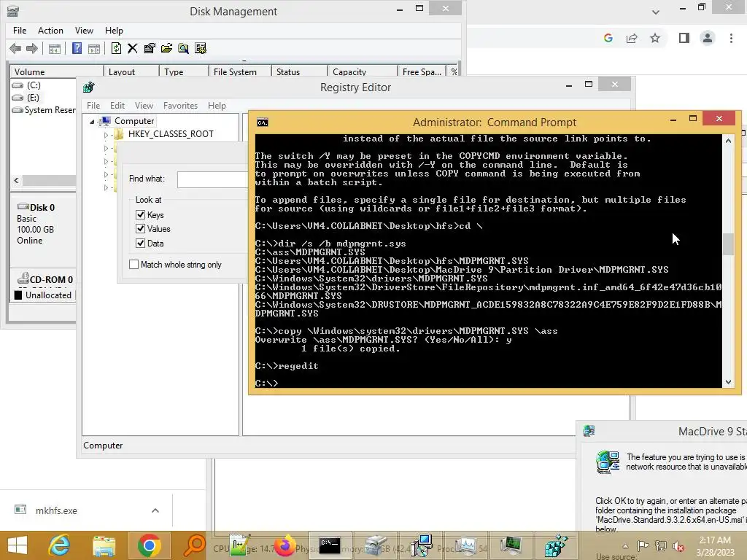
Task: Open View menu in Disk Management
Action: click(84, 31)
